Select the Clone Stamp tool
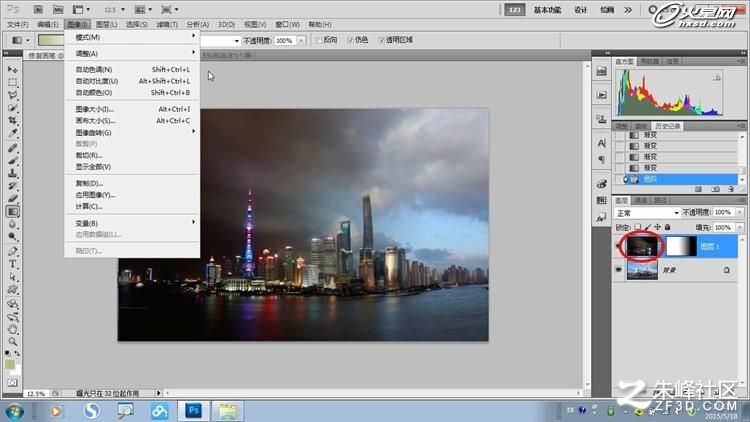The height and width of the screenshot is (422, 750). click(x=13, y=173)
